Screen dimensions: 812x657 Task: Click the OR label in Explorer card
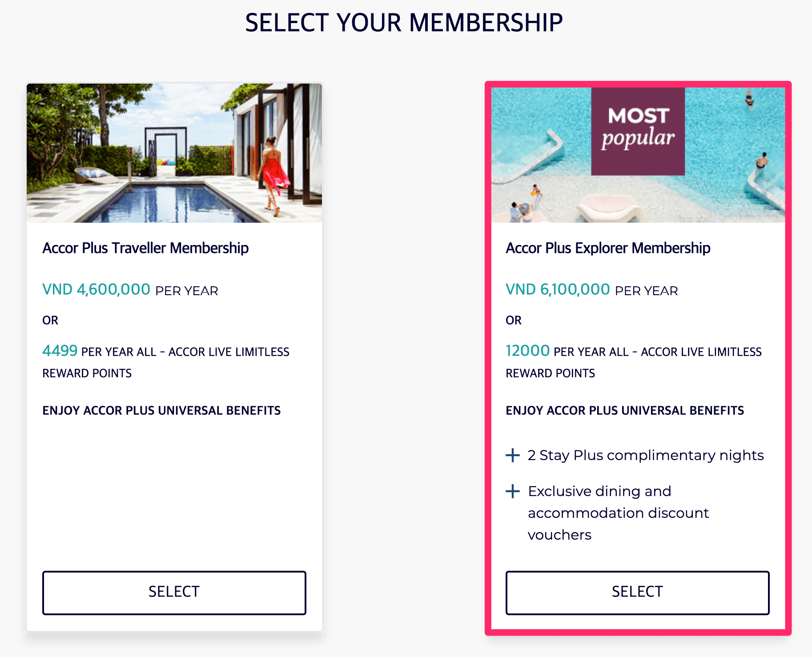pyautogui.click(x=514, y=320)
